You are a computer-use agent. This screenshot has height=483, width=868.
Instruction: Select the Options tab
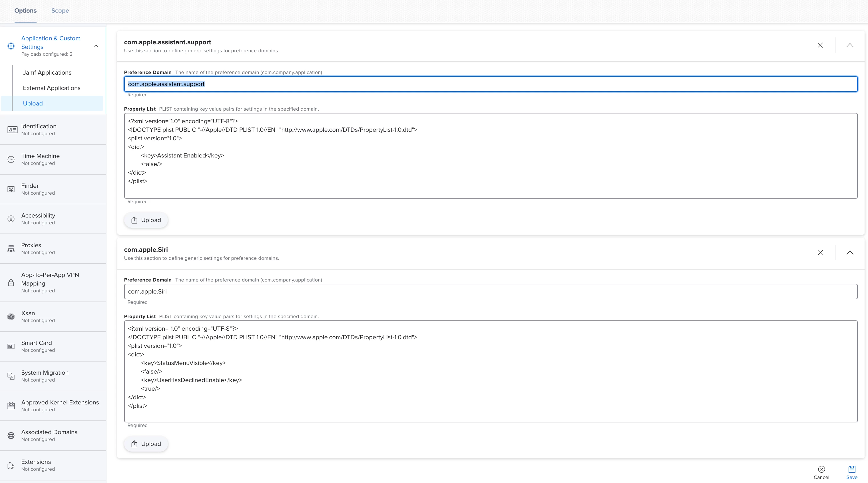pos(25,11)
